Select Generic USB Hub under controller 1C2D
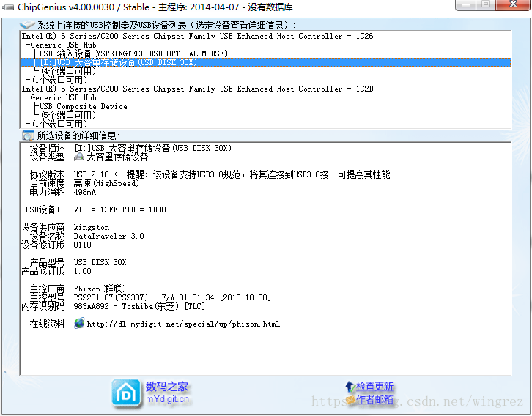 click(x=63, y=97)
